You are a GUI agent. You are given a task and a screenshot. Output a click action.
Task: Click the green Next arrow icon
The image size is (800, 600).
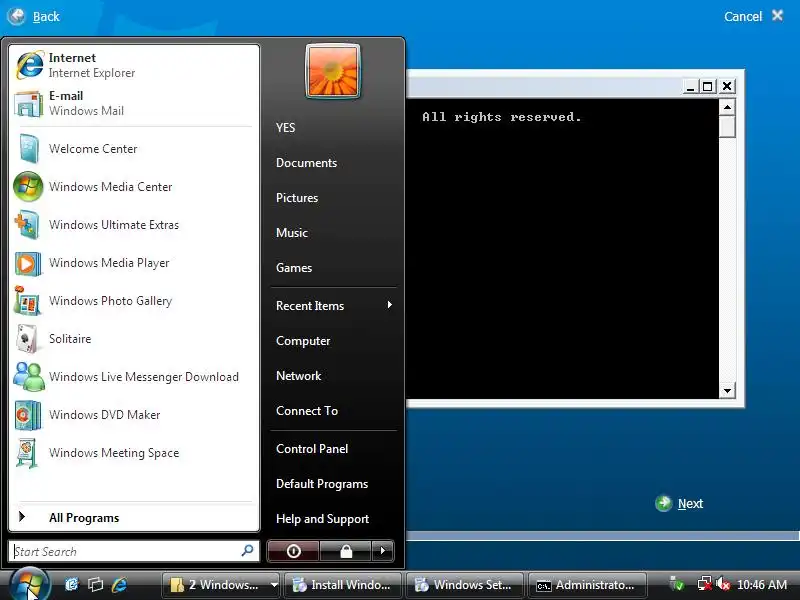(x=663, y=503)
